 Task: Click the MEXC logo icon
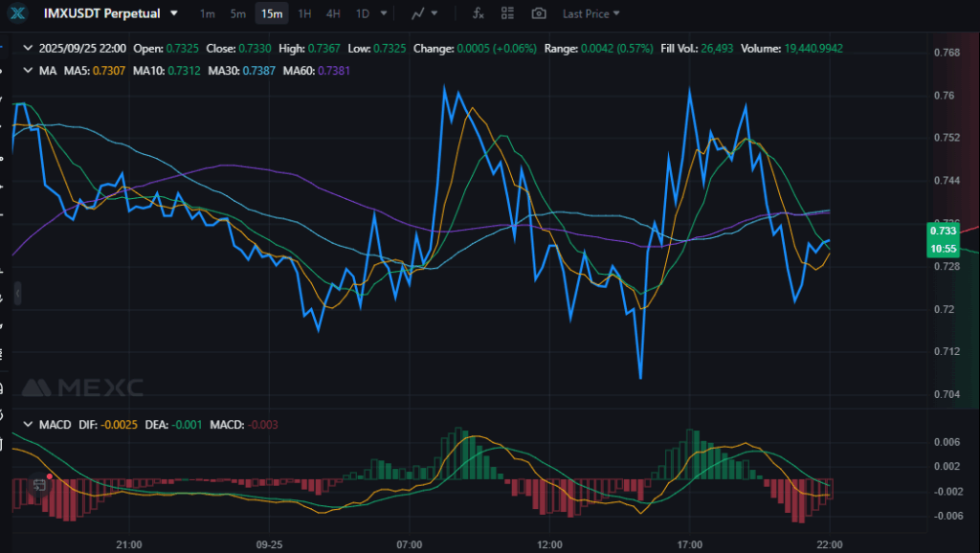click(x=19, y=13)
